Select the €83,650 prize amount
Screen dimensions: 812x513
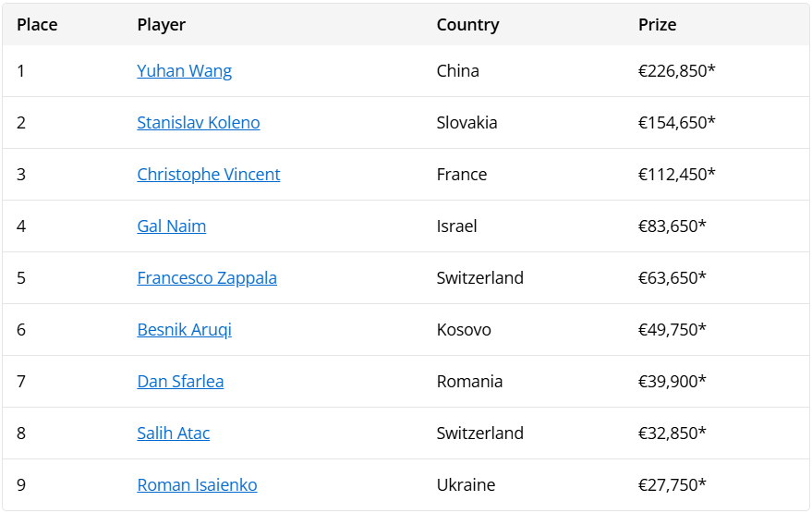pyautogui.click(x=672, y=226)
